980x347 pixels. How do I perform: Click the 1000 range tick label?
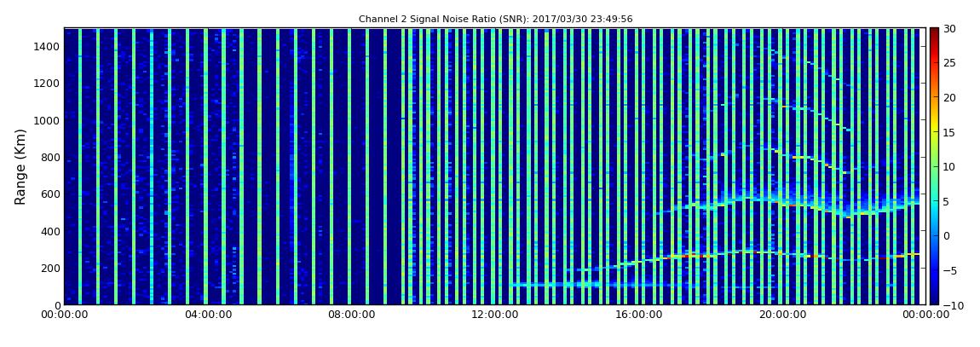(x=47, y=120)
